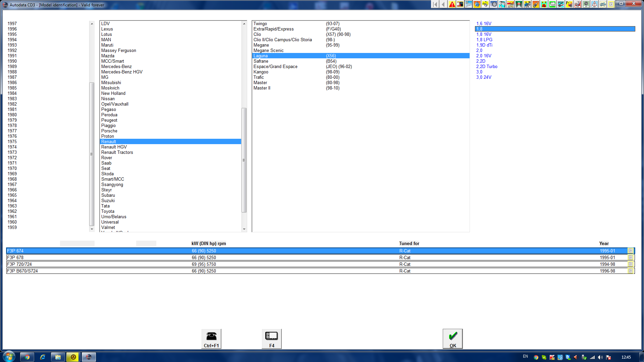This screenshot has height=362, width=644.
Task: Click the previous-record arrow toolbar icon
Action: [x=443, y=4]
